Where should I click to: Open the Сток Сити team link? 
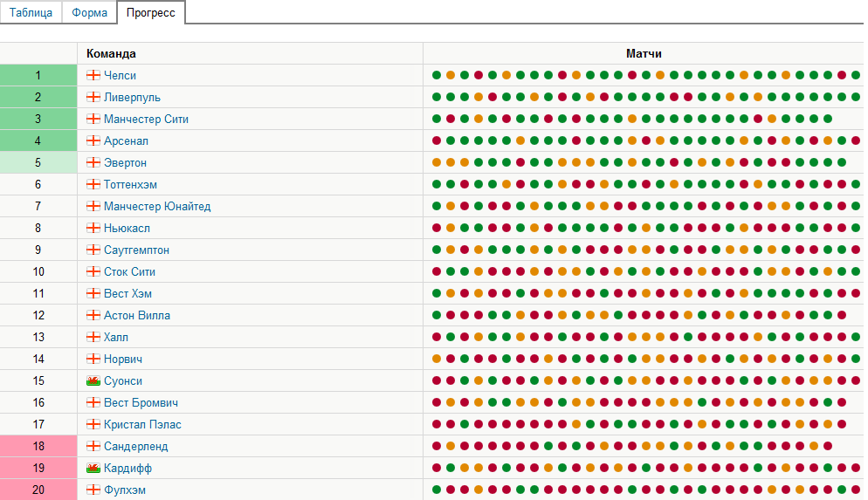[129, 272]
